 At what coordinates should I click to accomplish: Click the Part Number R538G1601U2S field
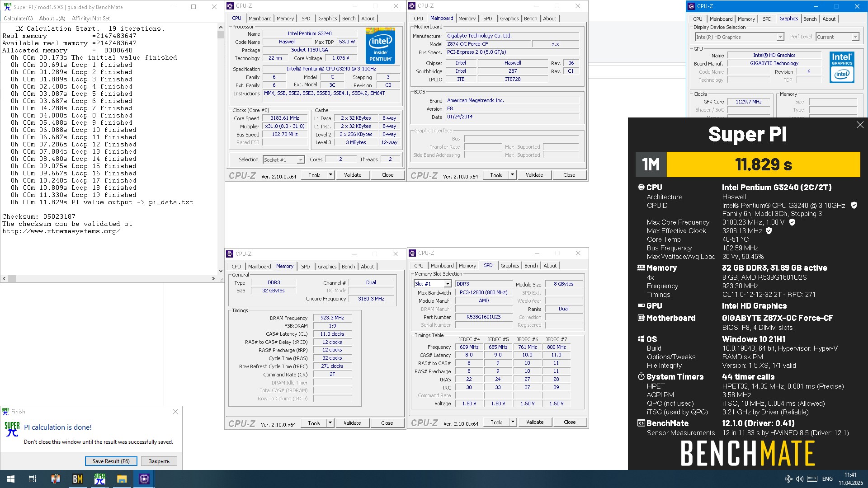click(484, 317)
